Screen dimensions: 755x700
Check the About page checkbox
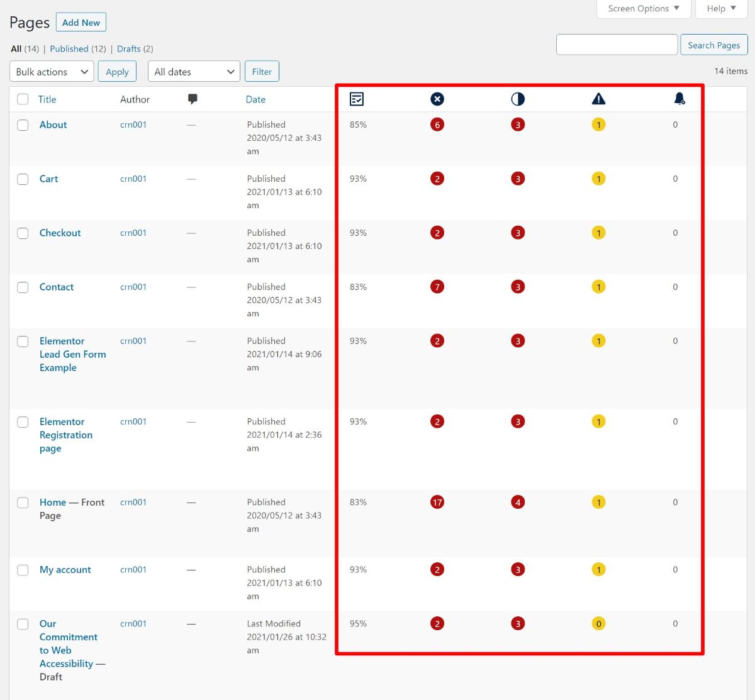click(23, 125)
